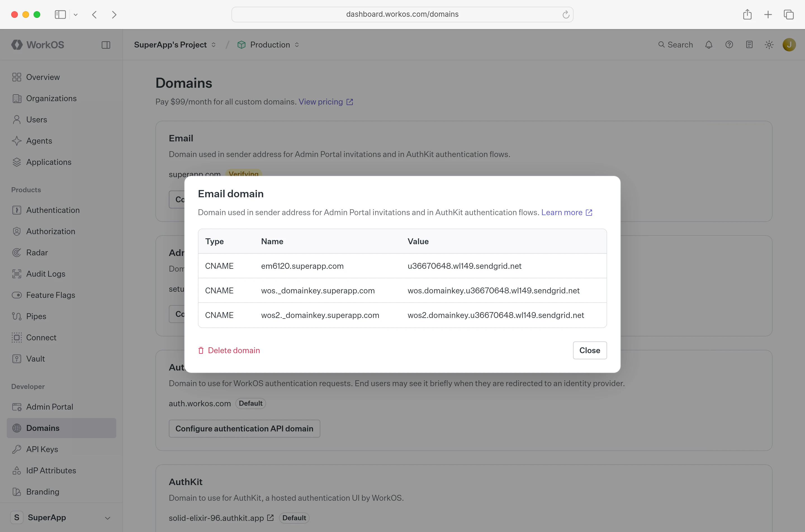Open notifications bell icon
This screenshot has width=805, height=532.
point(709,45)
